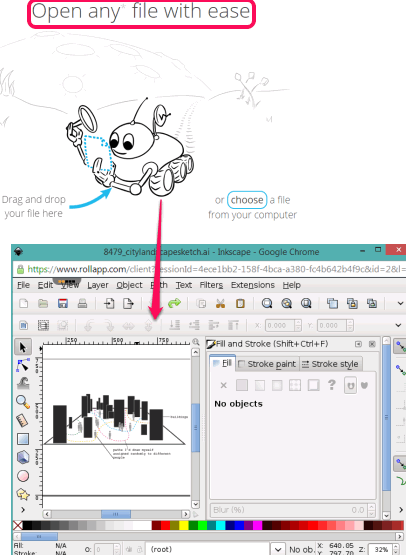
Task: Click the Unlink clone icon
Action: (x=372, y=303)
